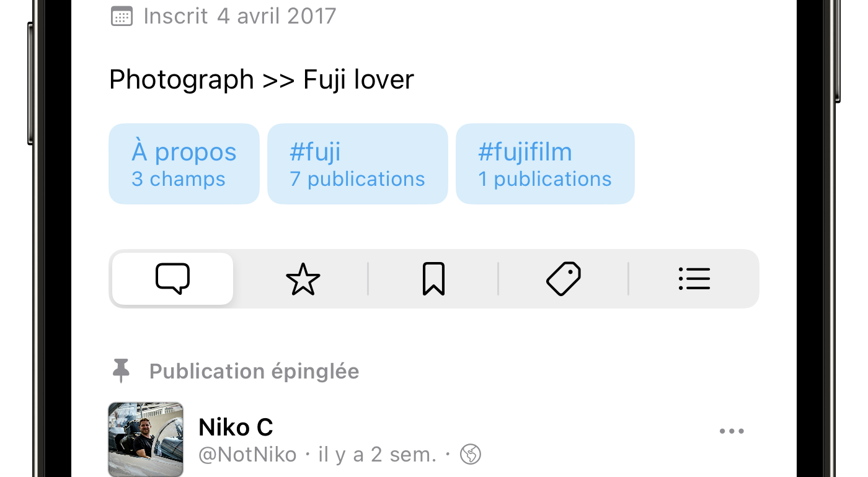The height and width of the screenshot is (477, 868).
Task: Open the three-dot menu on Niko C's post
Action: tap(732, 431)
